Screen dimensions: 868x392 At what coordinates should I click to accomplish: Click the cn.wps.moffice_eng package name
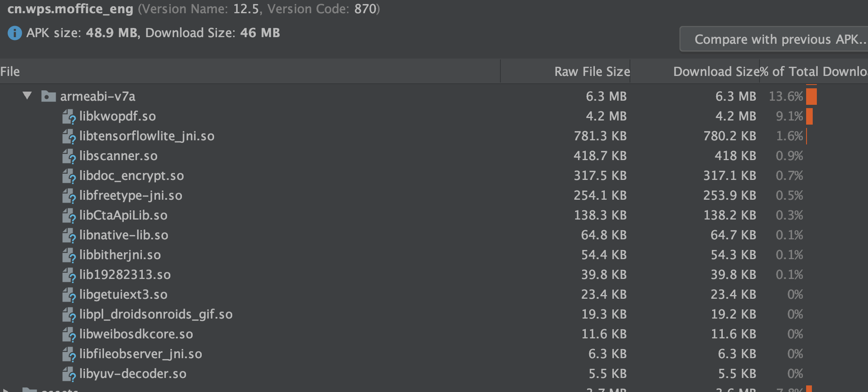point(71,9)
